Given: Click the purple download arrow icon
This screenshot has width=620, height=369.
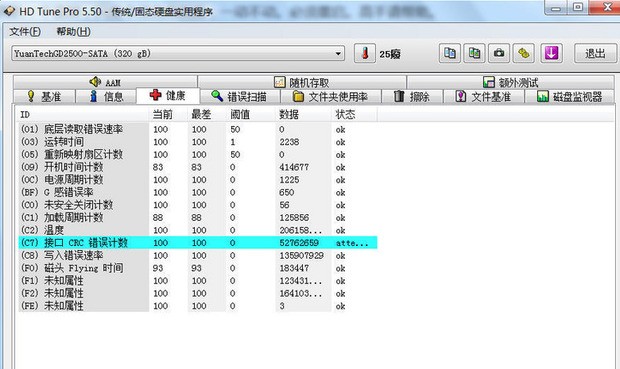Looking at the screenshot, I should point(551,53).
